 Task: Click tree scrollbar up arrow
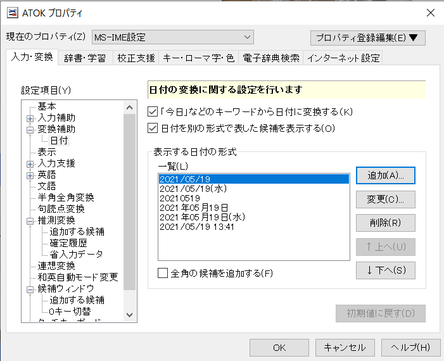[x=130, y=107]
